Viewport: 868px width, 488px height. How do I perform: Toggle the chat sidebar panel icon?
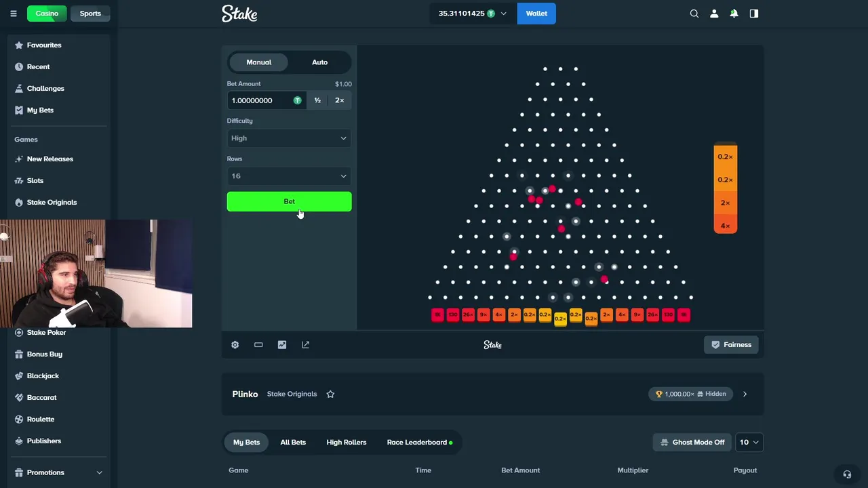(x=754, y=14)
